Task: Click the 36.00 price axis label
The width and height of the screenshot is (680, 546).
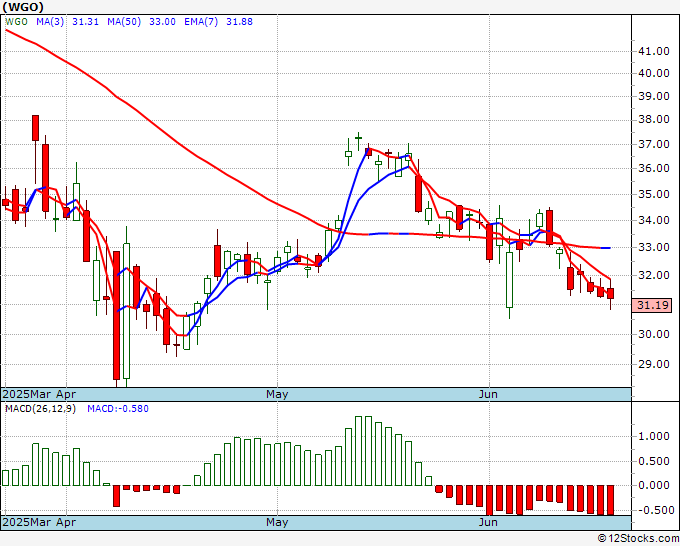Action: pyautogui.click(x=654, y=168)
